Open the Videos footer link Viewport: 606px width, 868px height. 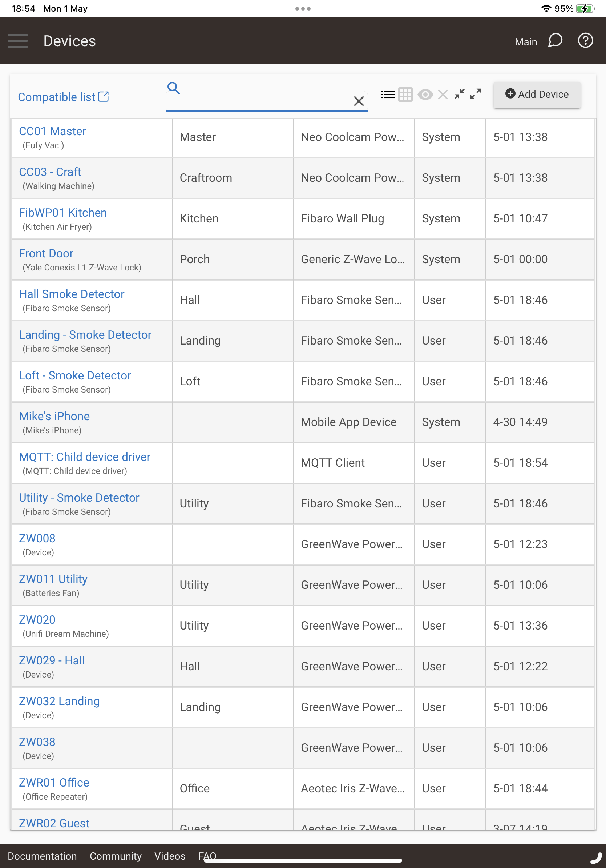[x=170, y=856]
